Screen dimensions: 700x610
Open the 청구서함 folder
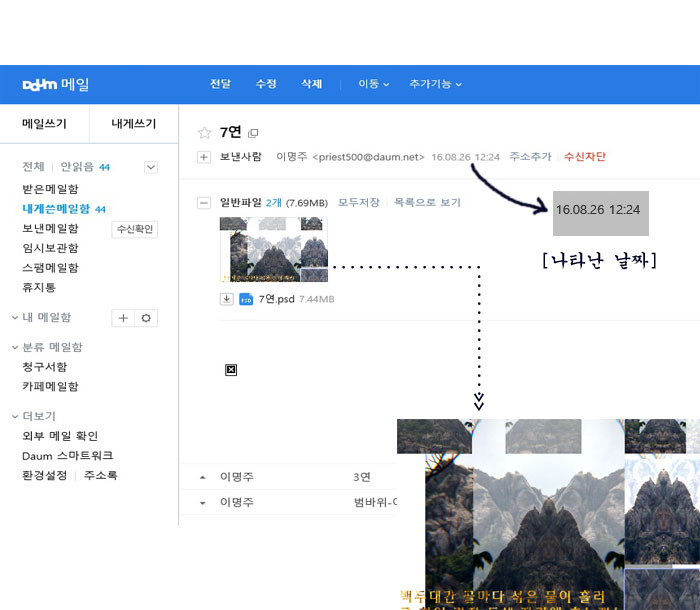(x=45, y=367)
